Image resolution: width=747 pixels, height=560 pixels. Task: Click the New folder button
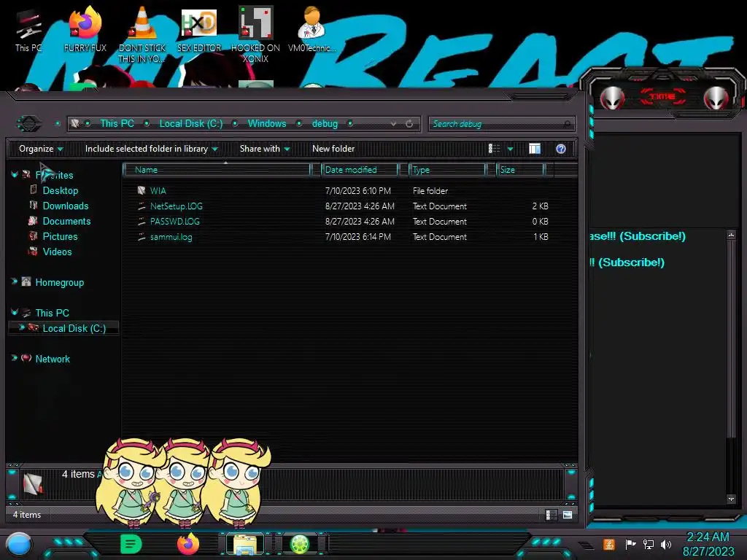pos(333,149)
